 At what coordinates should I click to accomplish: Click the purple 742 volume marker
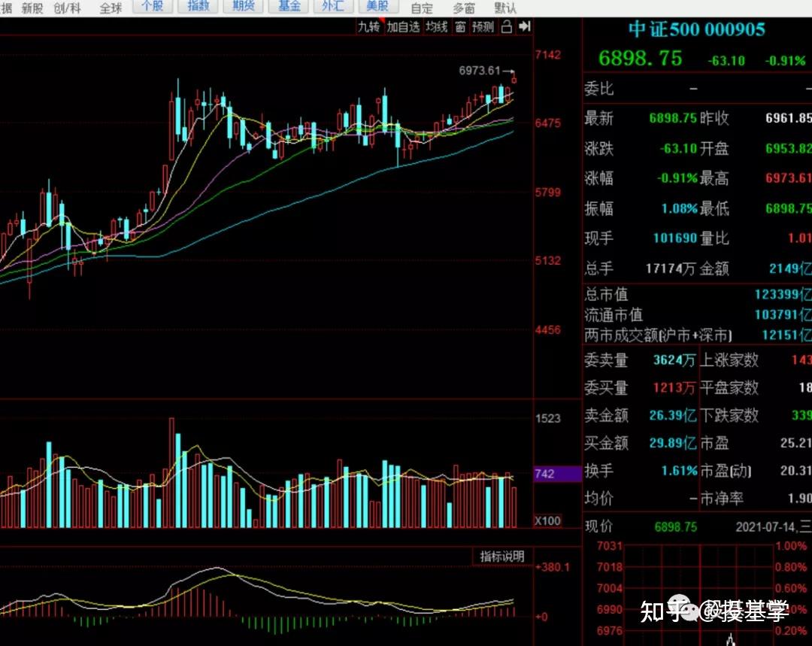pyautogui.click(x=557, y=474)
